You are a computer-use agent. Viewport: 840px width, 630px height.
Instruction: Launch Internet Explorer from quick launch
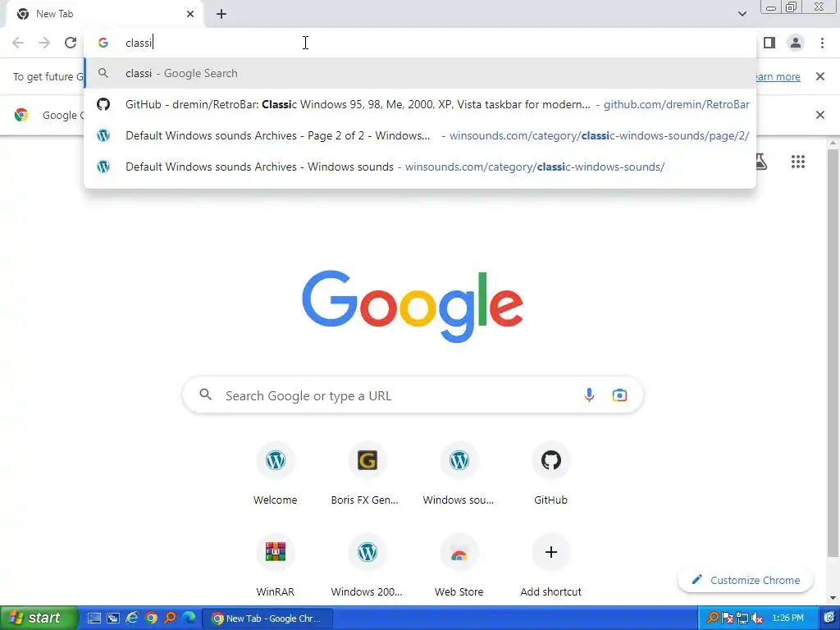click(132, 619)
